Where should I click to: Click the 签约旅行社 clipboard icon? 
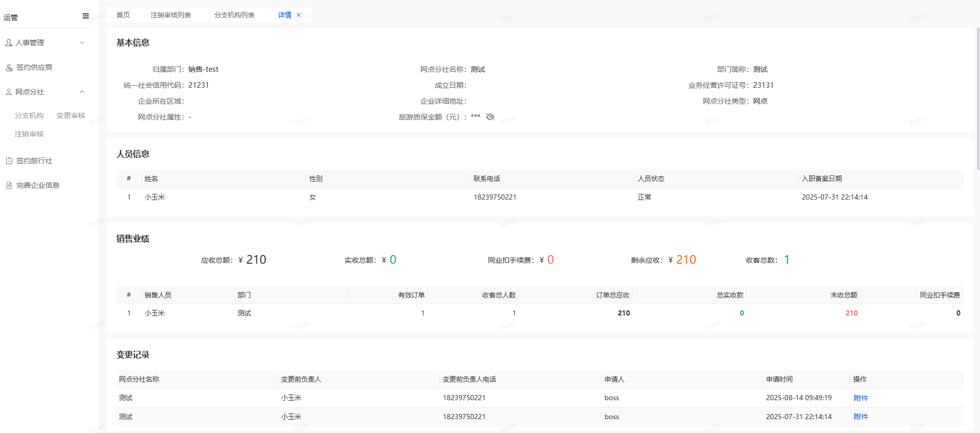click(9, 161)
